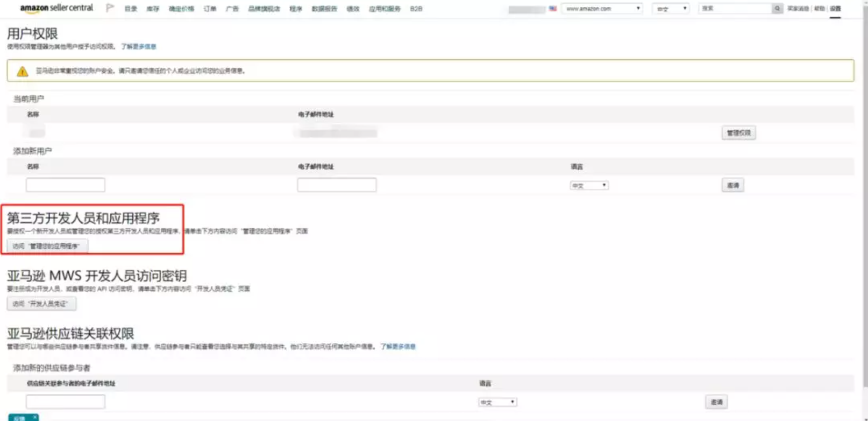The width and height of the screenshot is (868, 421).
Task: Open the B2B menu
Action: [x=416, y=9]
